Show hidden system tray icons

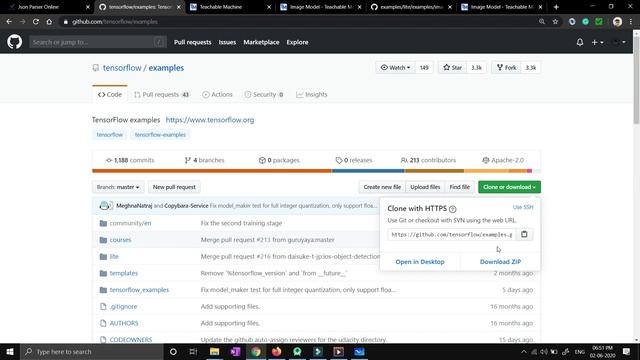click(x=524, y=351)
